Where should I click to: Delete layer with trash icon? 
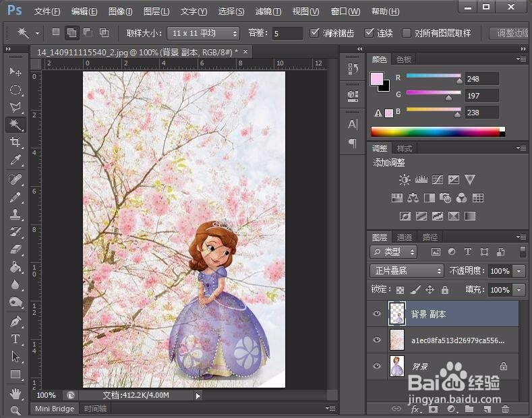pos(506,409)
